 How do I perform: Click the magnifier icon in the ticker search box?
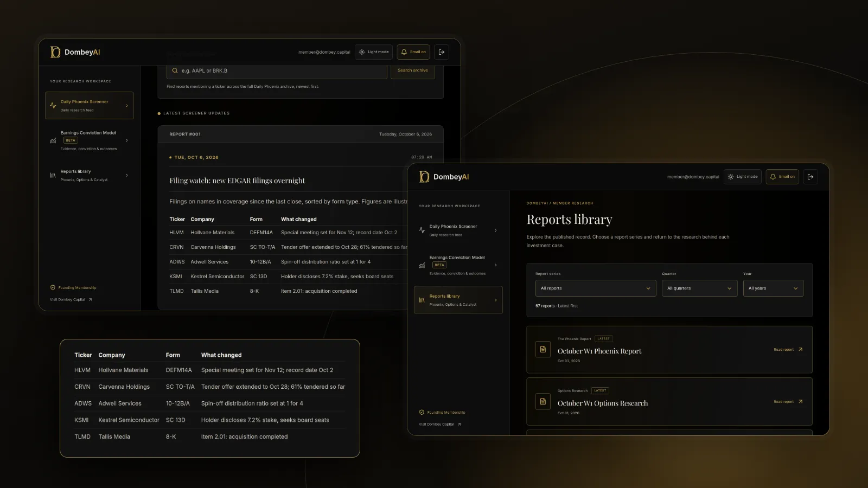(175, 70)
